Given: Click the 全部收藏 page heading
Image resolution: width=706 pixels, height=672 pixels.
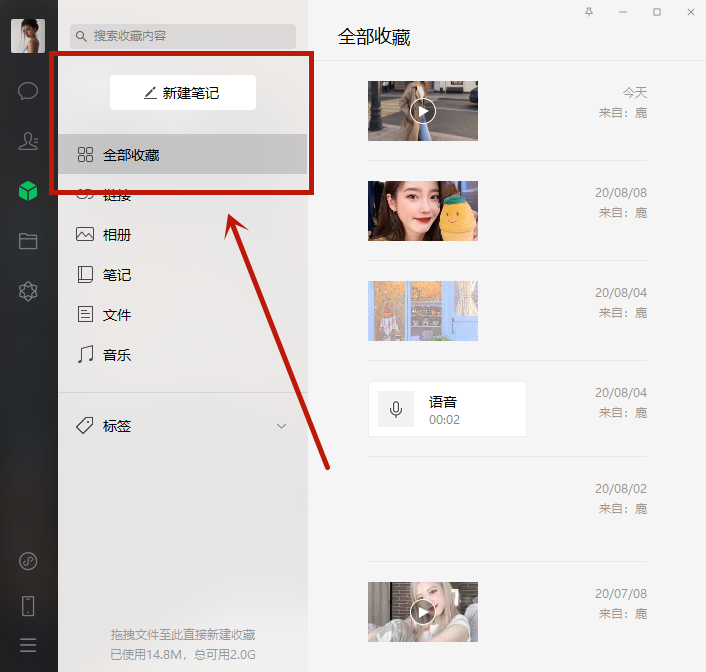Looking at the screenshot, I should (374, 37).
